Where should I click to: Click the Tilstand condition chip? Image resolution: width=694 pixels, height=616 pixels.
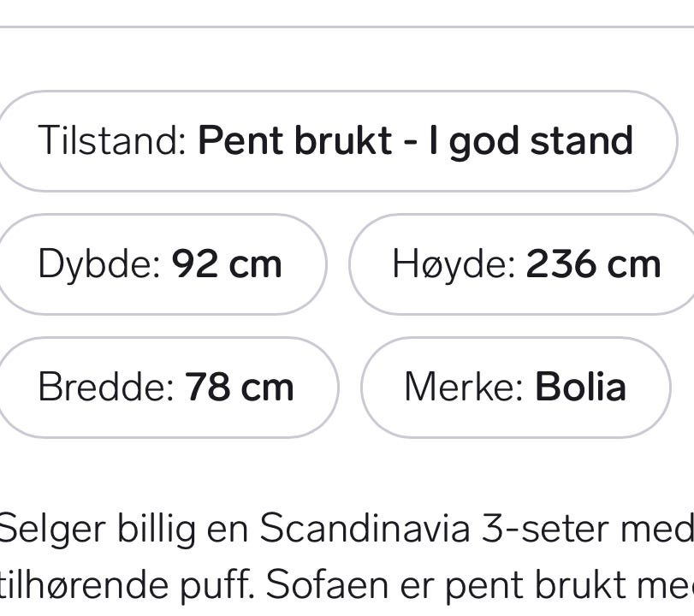tap(334, 141)
